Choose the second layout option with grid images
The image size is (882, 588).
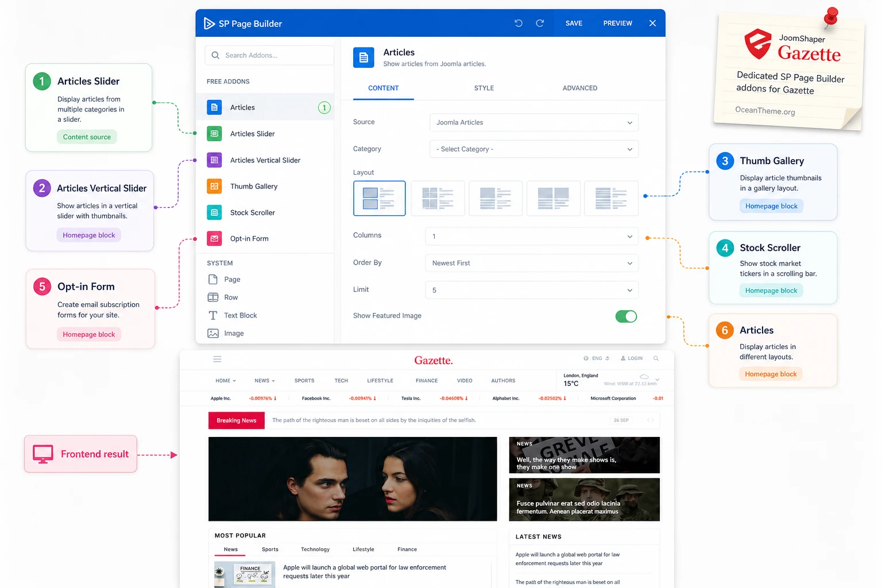[438, 198]
